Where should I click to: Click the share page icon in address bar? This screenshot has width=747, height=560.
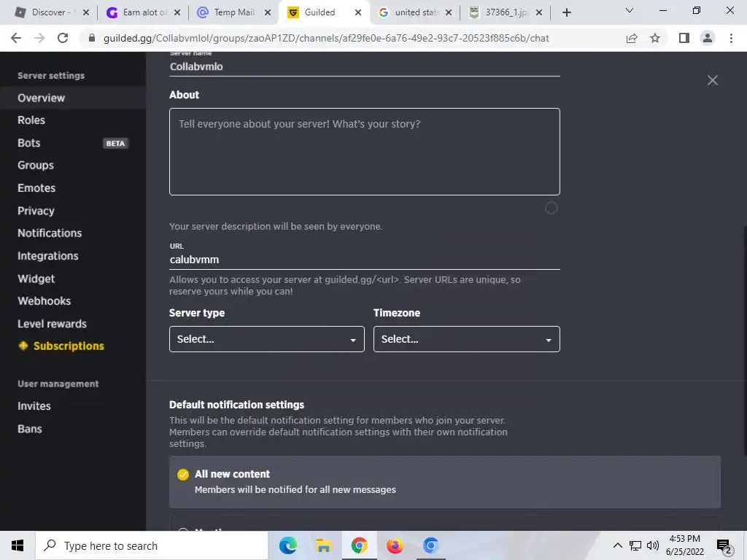pos(632,38)
